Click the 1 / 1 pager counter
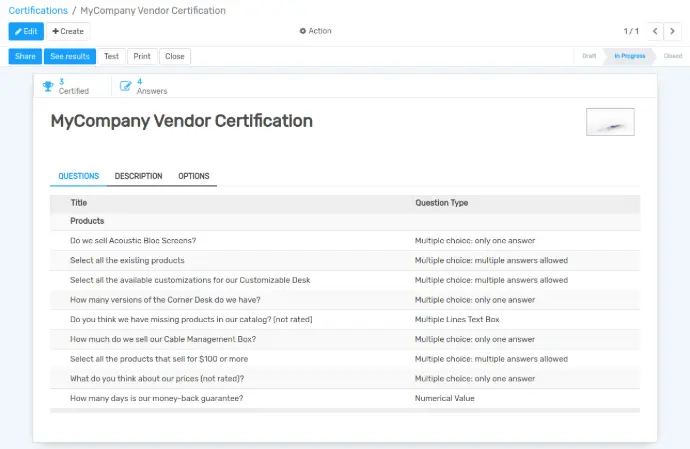Screen dimensions: 690x449 631,31
